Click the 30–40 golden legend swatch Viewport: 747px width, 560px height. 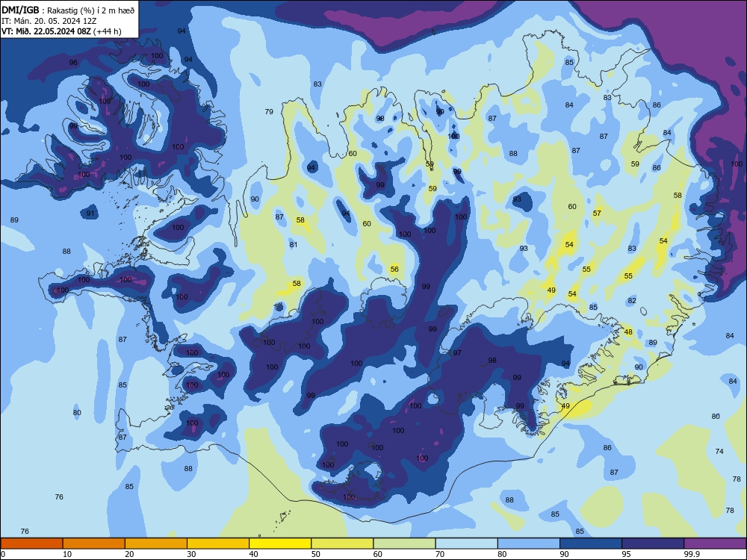(218, 544)
